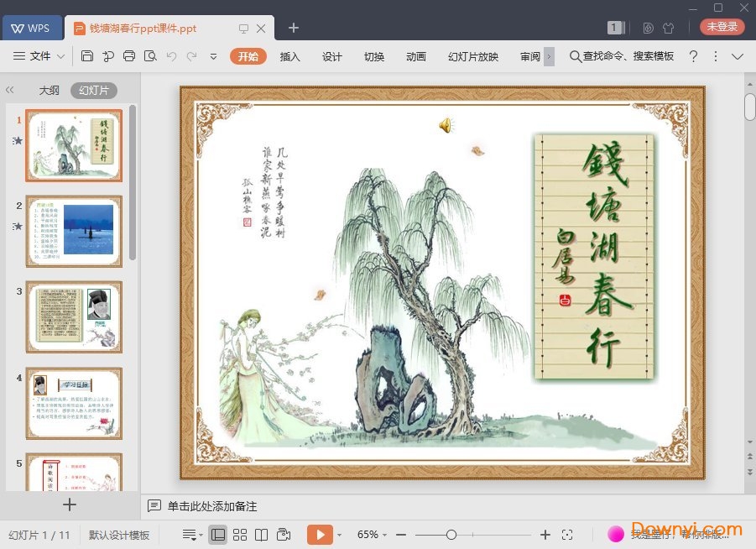
Task: Start slideshow with the play button
Action: click(x=320, y=534)
